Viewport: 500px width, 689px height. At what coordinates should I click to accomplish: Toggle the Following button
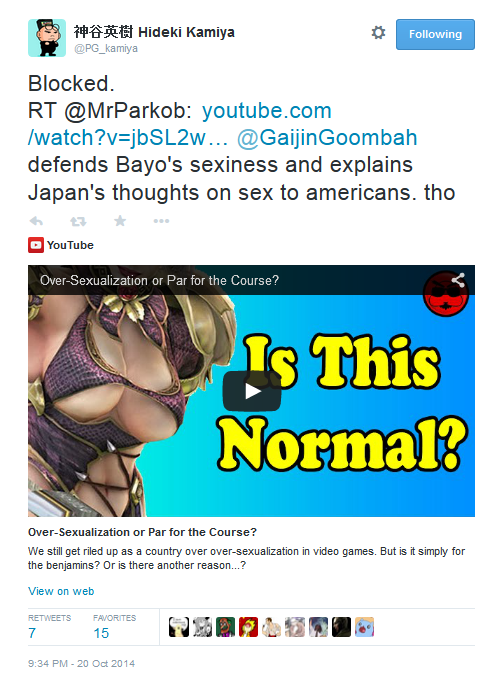coord(435,34)
